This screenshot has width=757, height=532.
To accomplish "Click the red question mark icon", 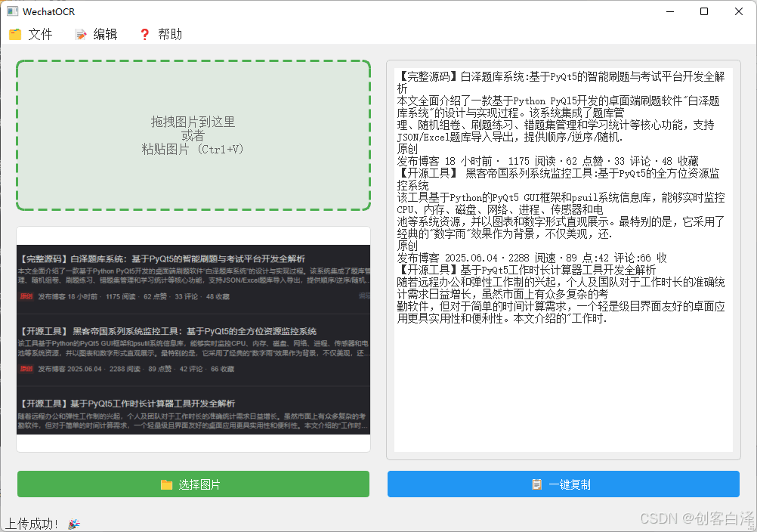I will click(x=144, y=34).
